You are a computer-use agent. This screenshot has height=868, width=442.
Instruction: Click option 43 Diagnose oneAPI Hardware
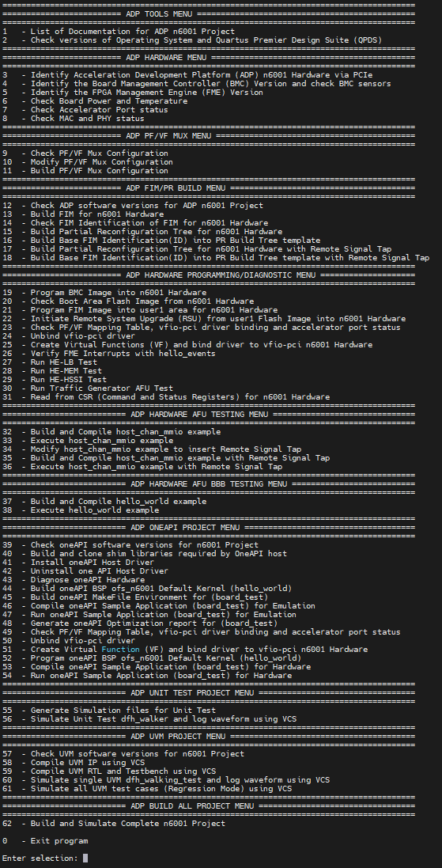point(74,579)
